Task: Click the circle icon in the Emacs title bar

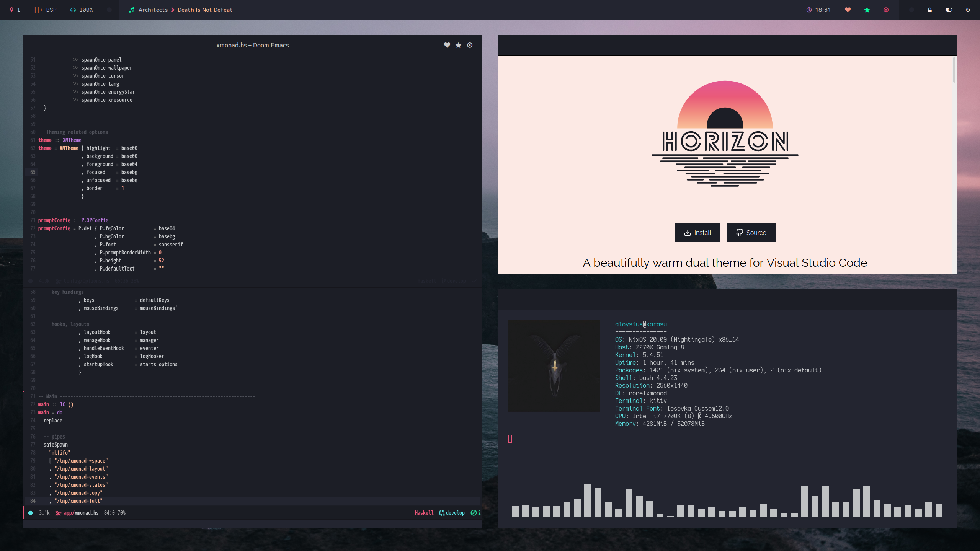Action: click(x=470, y=45)
